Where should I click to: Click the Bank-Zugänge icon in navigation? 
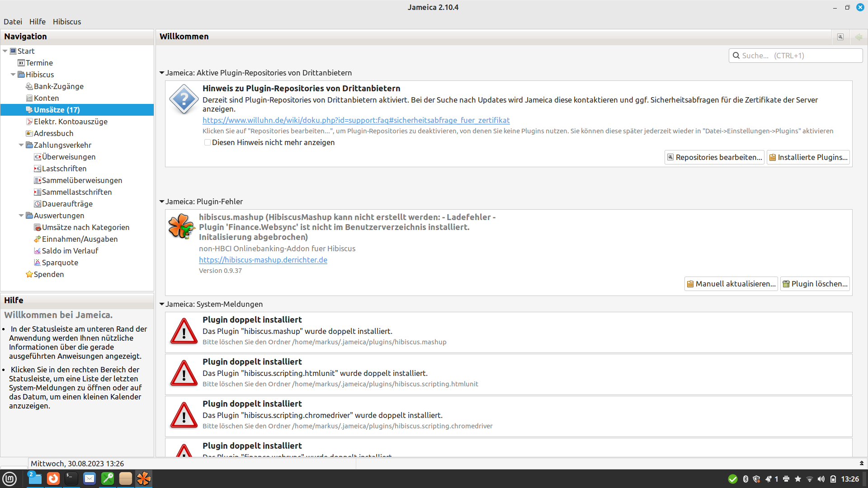[x=29, y=86]
